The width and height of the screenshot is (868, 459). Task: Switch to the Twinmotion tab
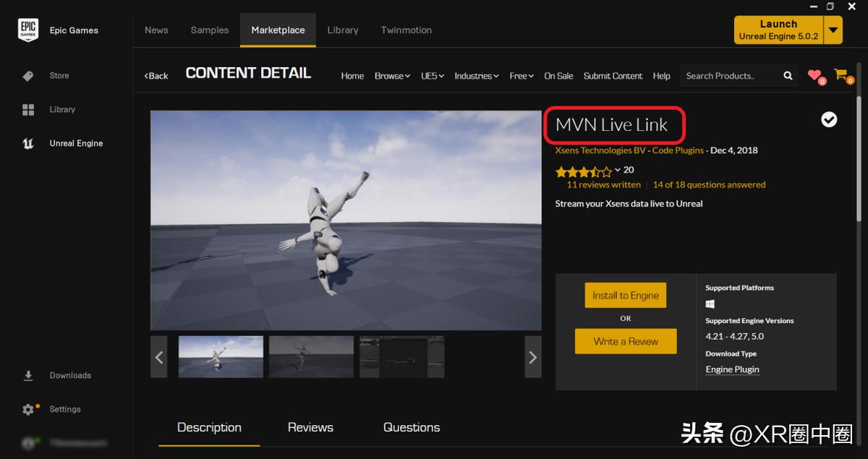point(406,30)
